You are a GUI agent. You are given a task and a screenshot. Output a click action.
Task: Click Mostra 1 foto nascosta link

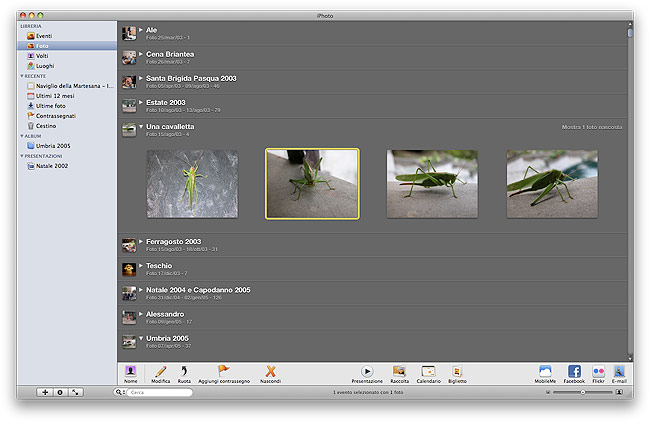click(x=592, y=127)
